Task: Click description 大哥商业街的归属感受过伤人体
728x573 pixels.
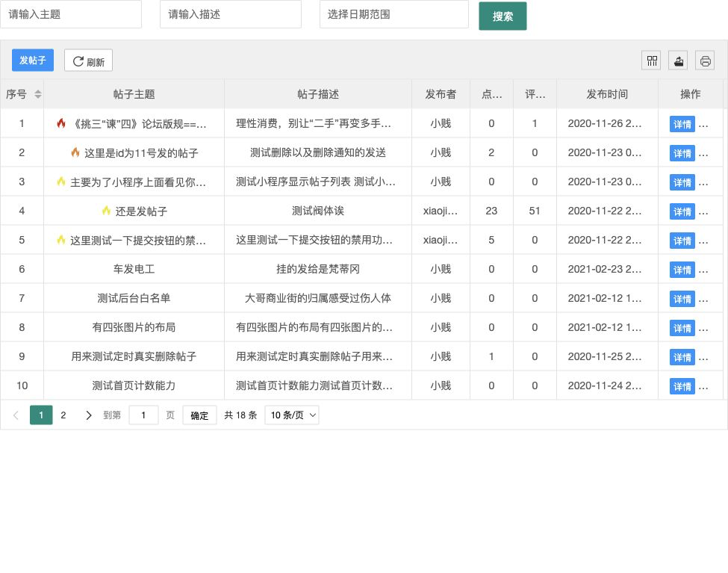Action: (x=318, y=298)
